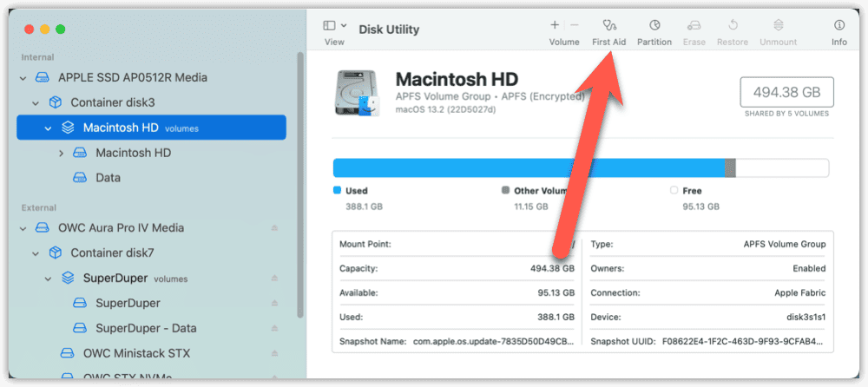
Task: Collapse the APPLE SSD AP0512R Media tree
Action: (23, 77)
